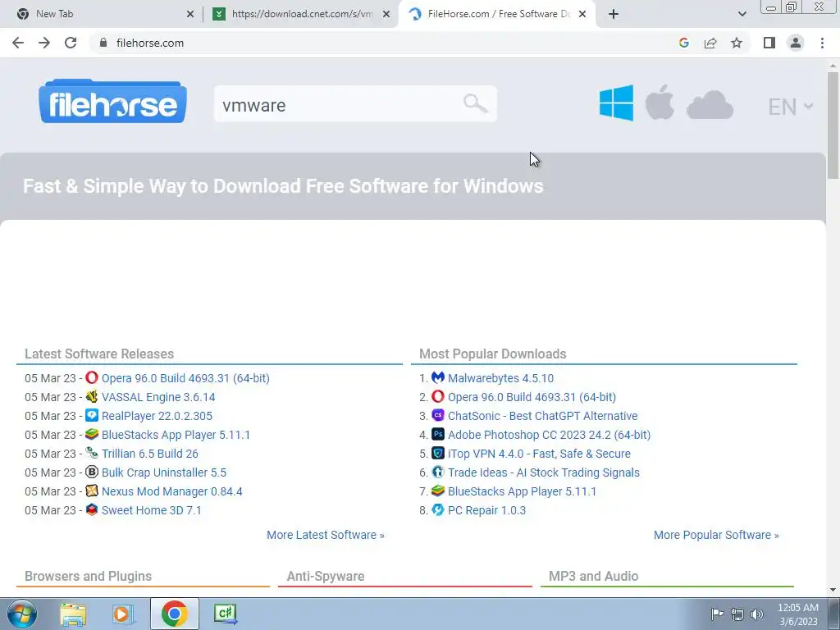Click the BlueStacks icon in Most Popular Downloads

click(438, 491)
